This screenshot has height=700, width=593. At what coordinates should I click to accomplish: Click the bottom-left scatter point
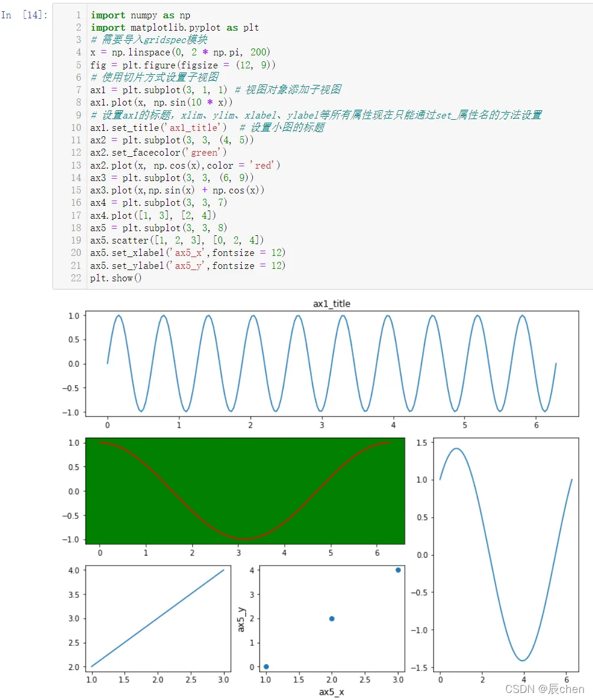click(266, 666)
